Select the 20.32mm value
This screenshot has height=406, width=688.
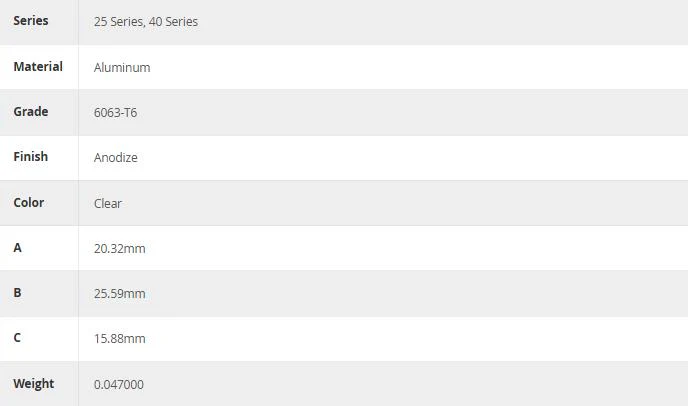point(119,249)
